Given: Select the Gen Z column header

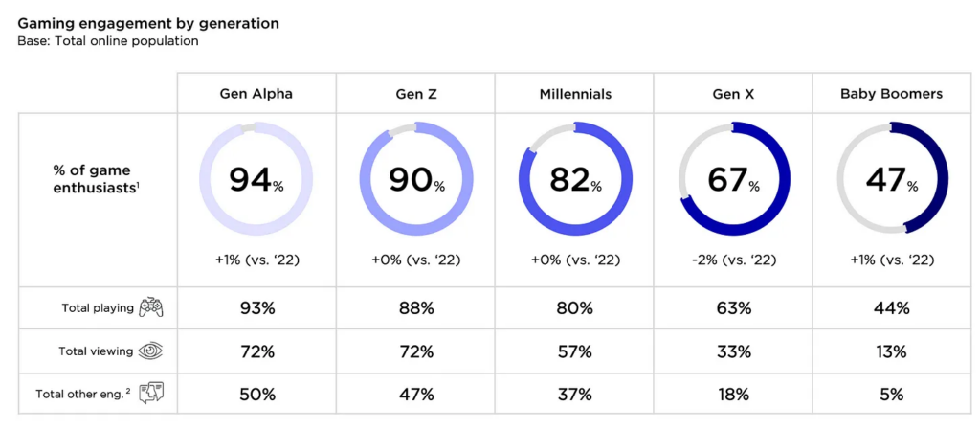Looking at the screenshot, I should (x=415, y=94).
